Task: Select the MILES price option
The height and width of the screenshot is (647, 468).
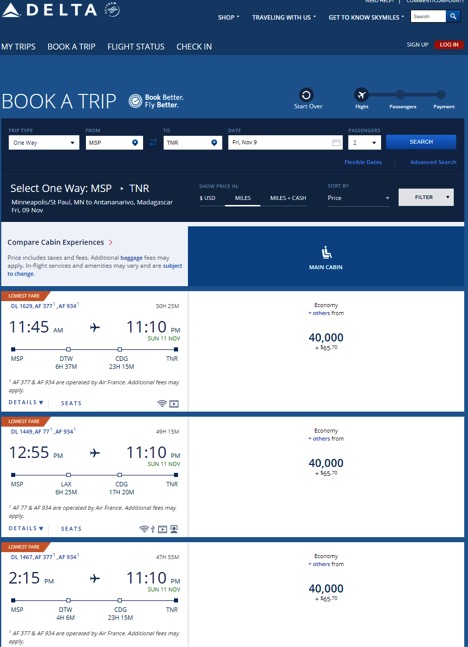Action: point(243,198)
